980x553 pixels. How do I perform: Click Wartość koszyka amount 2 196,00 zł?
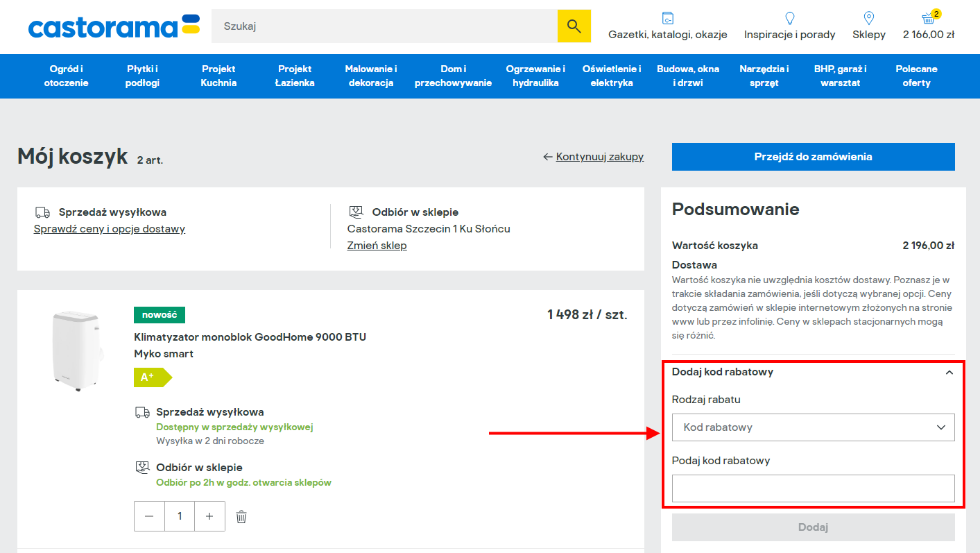pyautogui.click(x=929, y=246)
